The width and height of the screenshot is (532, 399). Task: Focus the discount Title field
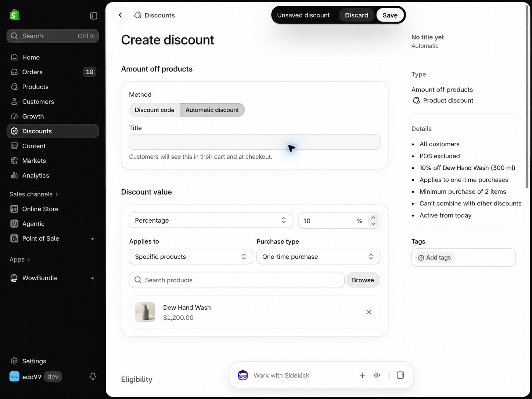(255, 142)
